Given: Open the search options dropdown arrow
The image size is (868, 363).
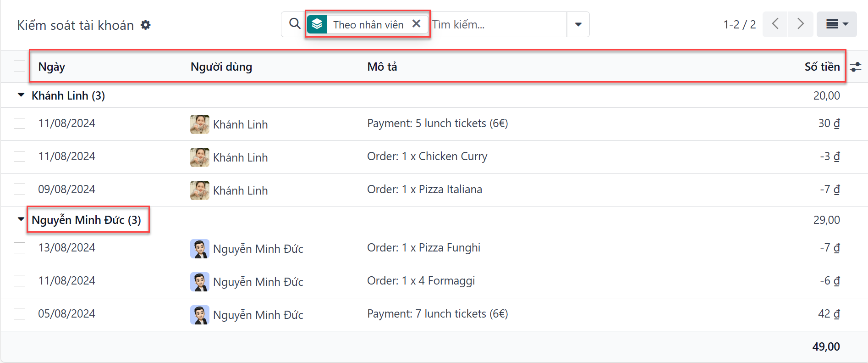Looking at the screenshot, I should point(578,24).
